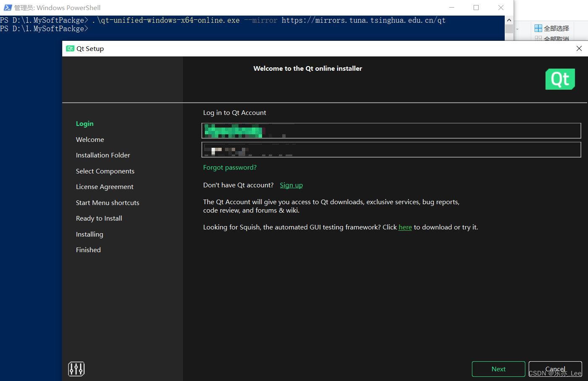588x381 pixels.
Task: Click 'Don't have Qt account?' text
Action: point(238,185)
